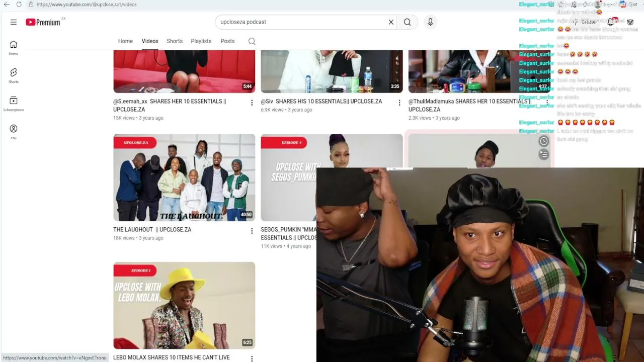Click '15K views • 3 years ago' text
644x362 pixels.
(138, 118)
